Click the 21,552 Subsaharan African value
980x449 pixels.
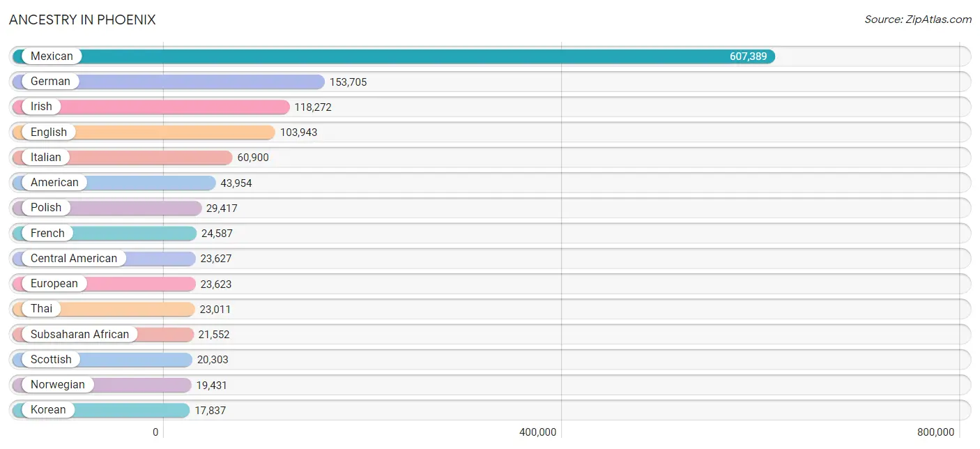tap(214, 335)
